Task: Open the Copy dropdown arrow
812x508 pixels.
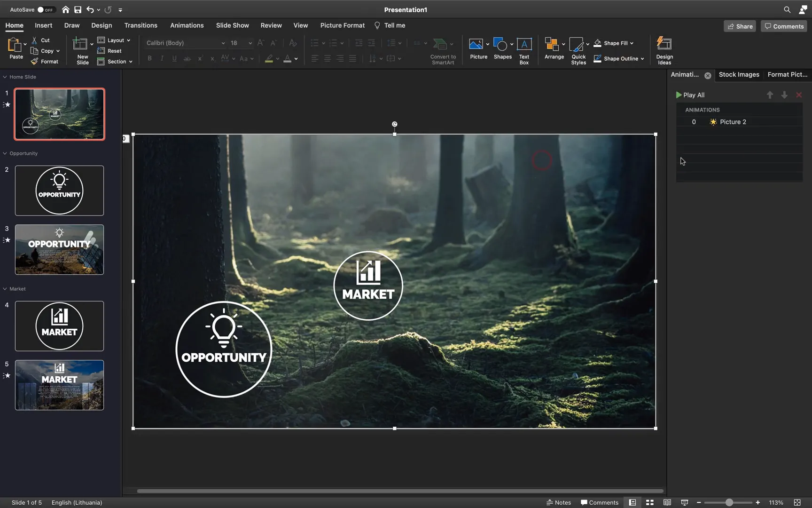Action: click(58, 51)
